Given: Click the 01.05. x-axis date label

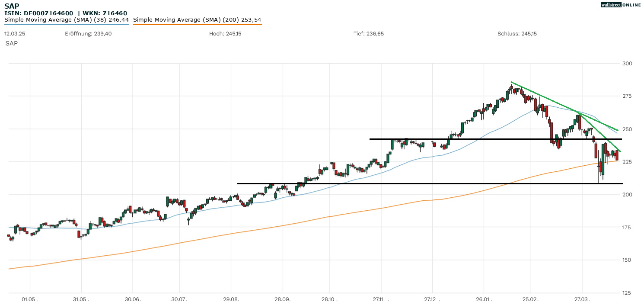Looking at the screenshot, I should point(30,299).
